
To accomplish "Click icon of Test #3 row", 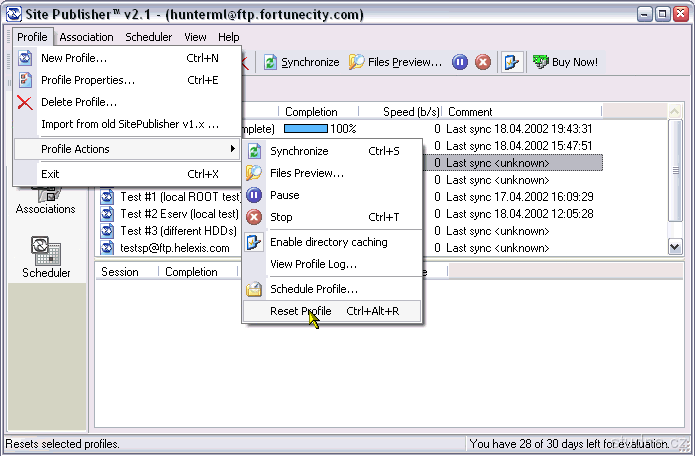I will [107, 231].
